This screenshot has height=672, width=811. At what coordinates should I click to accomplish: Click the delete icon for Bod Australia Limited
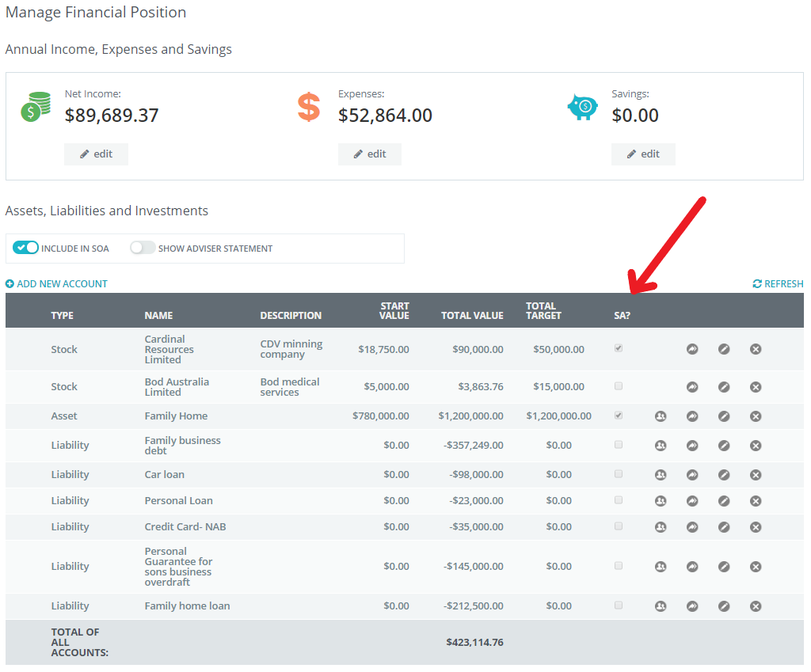coord(755,387)
